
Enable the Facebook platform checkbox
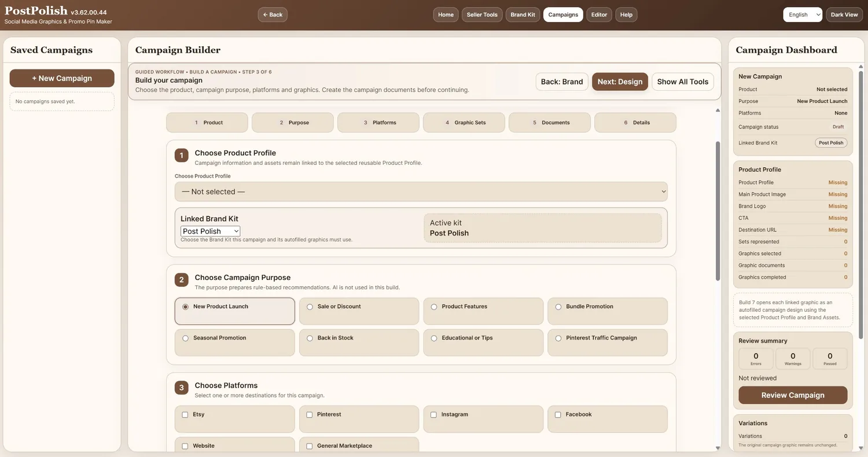558,415
